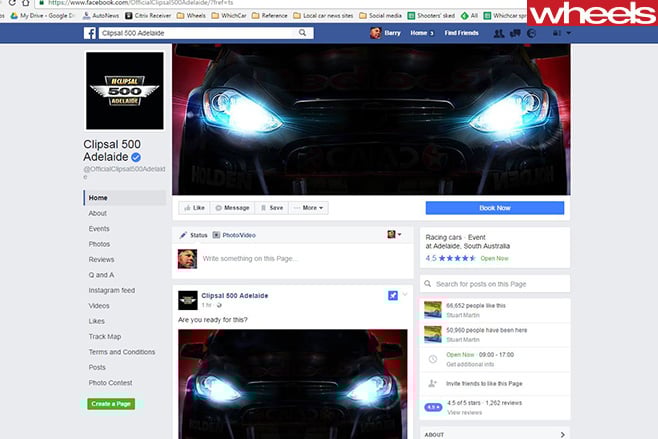Open Reviews in page sidebar
Viewport: 658px width, 439px height.
coord(101,259)
